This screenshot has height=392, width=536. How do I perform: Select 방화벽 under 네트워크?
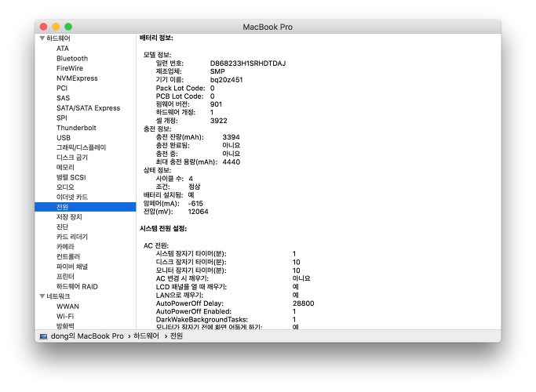(x=65, y=326)
